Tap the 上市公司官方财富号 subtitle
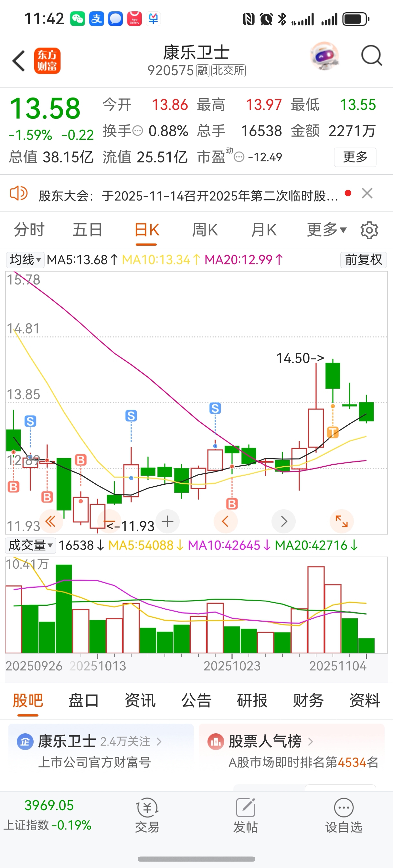 pyautogui.click(x=94, y=762)
